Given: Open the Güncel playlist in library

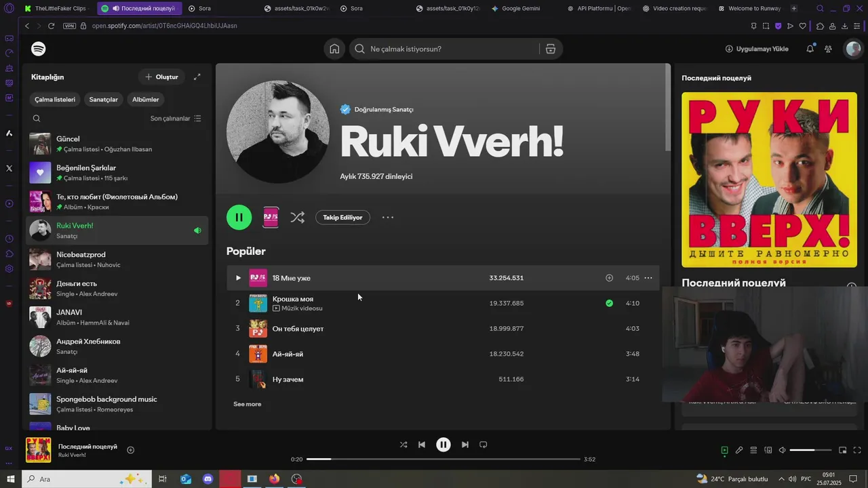Looking at the screenshot, I should pos(117,144).
